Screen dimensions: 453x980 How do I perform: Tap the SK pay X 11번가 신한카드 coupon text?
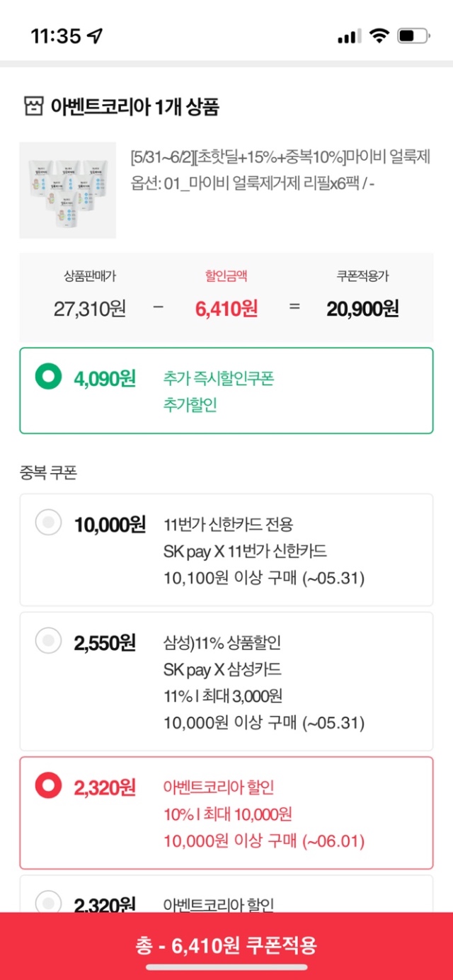point(245,551)
